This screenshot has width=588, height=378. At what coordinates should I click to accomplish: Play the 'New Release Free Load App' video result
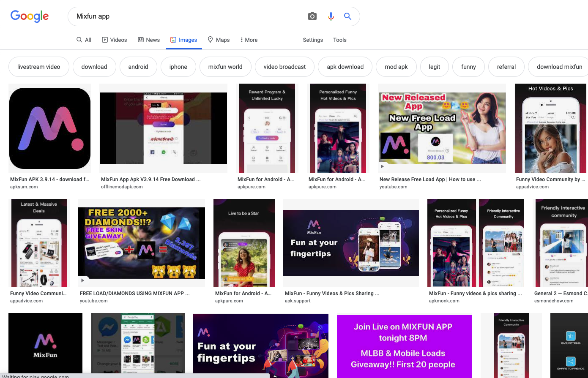(442, 128)
